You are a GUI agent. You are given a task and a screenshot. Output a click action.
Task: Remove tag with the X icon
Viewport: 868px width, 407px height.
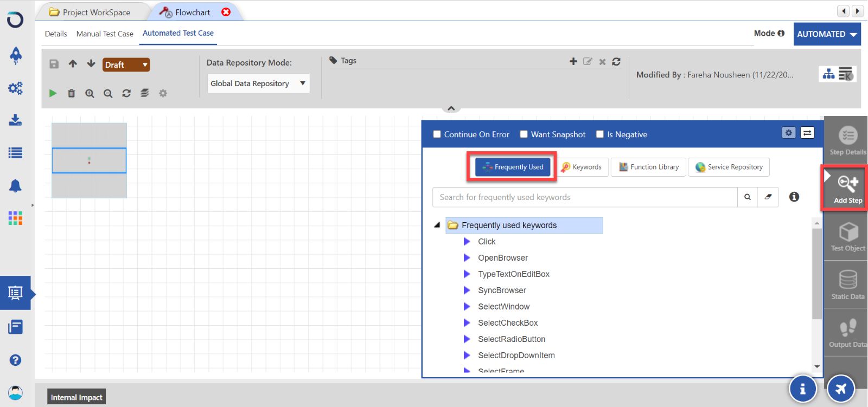[x=602, y=62]
